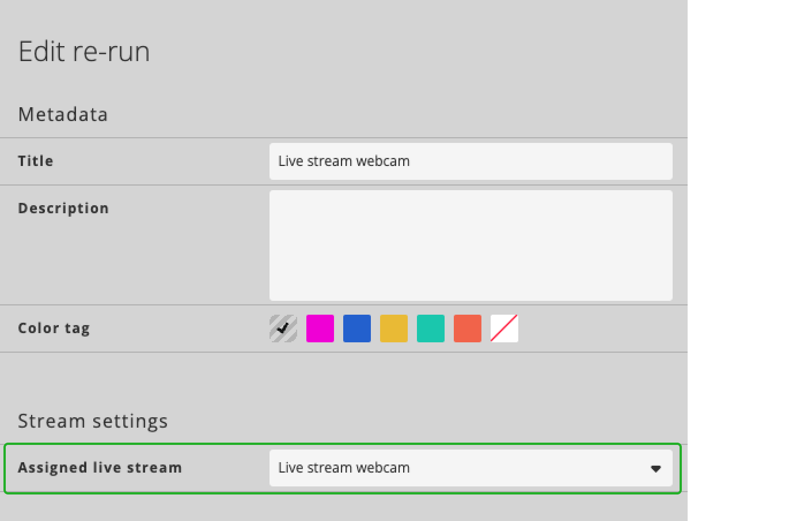
Task: Select the orange color tag
Action: (x=467, y=328)
